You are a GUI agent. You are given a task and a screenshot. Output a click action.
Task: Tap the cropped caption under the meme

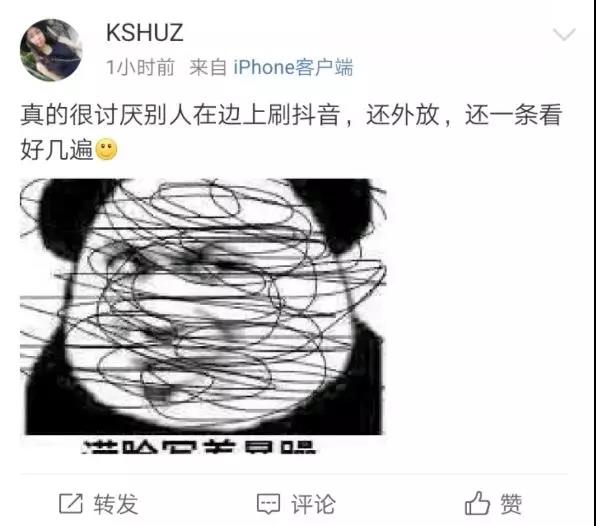tap(199, 447)
